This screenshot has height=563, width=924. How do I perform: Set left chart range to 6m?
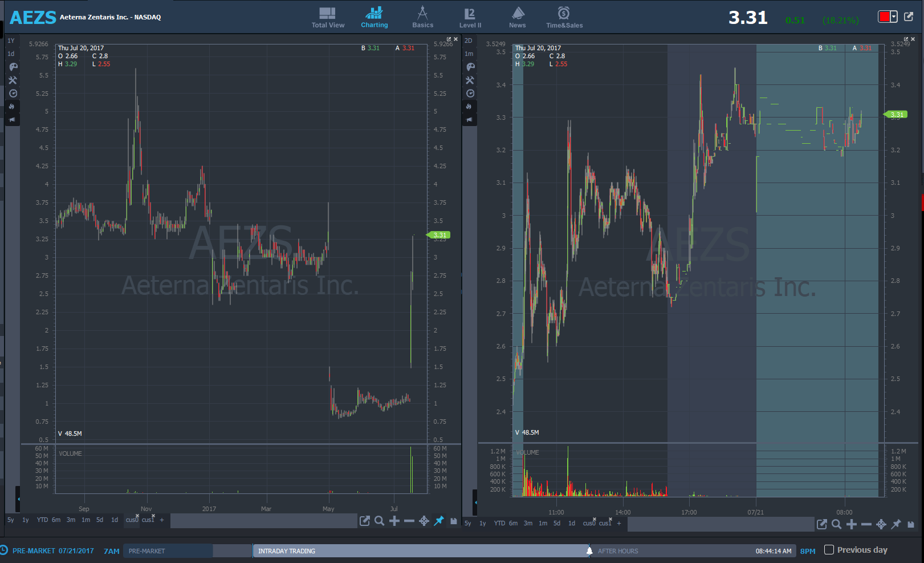click(x=56, y=520)
